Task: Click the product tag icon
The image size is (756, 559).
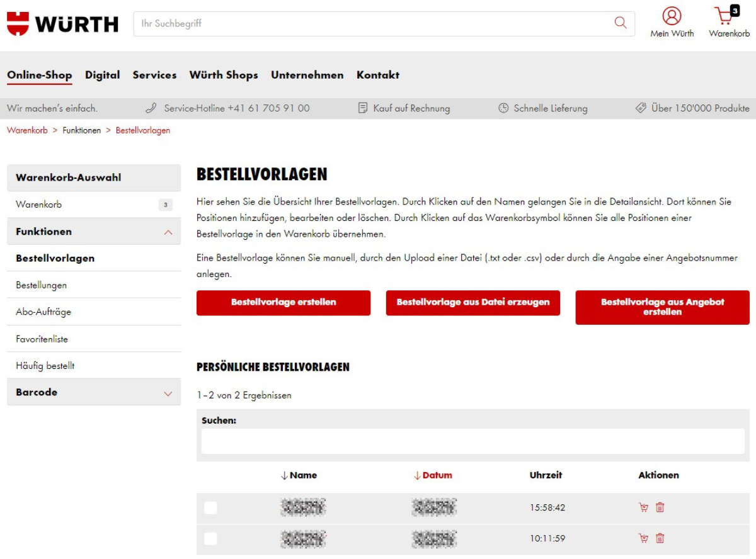Action: [641, 108]
